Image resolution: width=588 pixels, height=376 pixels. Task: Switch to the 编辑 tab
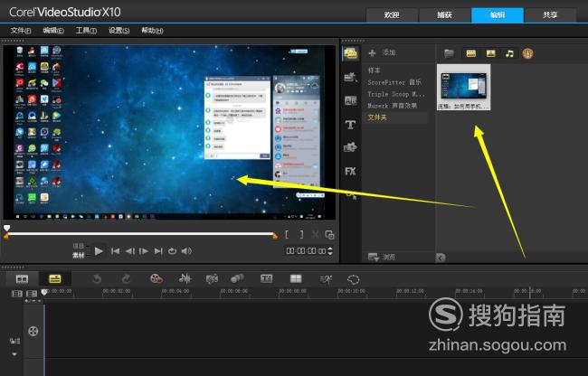[498, 15]
